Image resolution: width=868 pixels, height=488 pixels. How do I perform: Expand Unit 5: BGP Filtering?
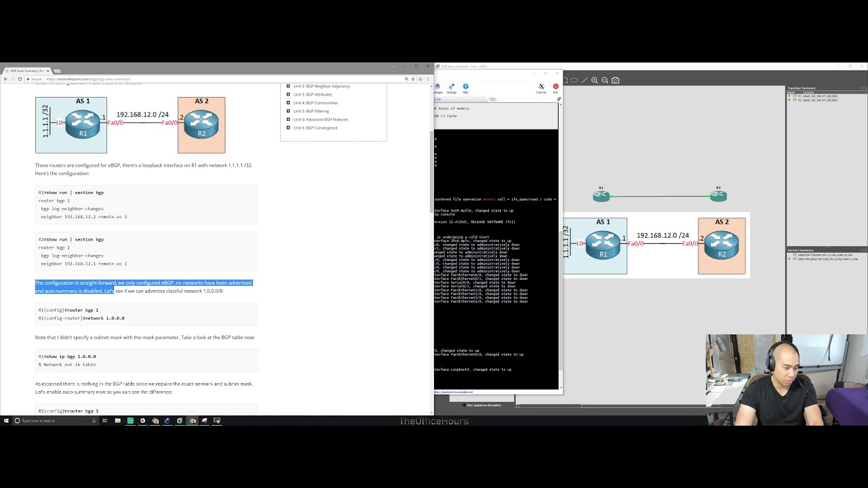coord(288,111)
